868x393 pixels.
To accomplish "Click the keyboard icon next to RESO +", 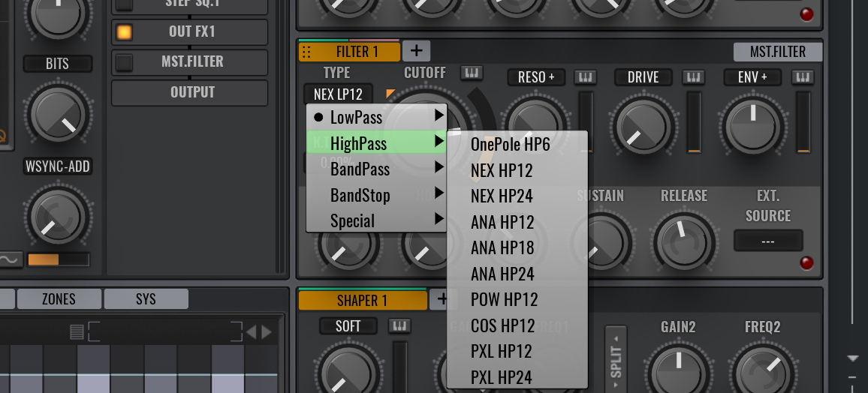I will pos(585,77).
